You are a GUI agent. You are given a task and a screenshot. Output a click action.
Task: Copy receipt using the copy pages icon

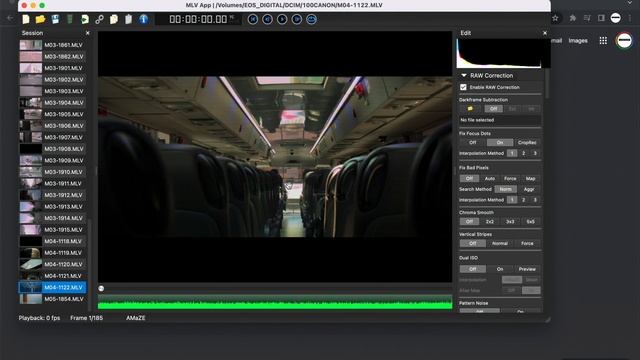point(114,19)
